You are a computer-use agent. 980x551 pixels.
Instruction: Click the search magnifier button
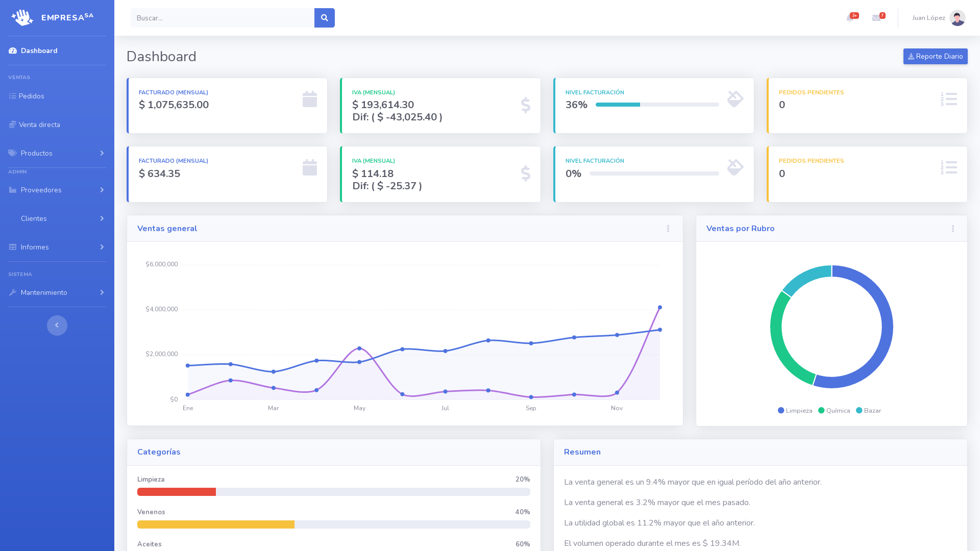point(324,18)
